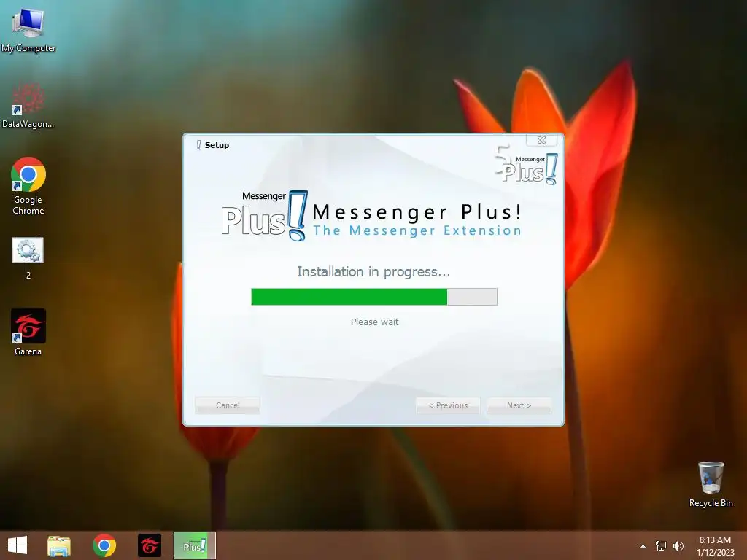
Task: Click the 'Messenger Plus!' heading text
Action: coord(417,212)
